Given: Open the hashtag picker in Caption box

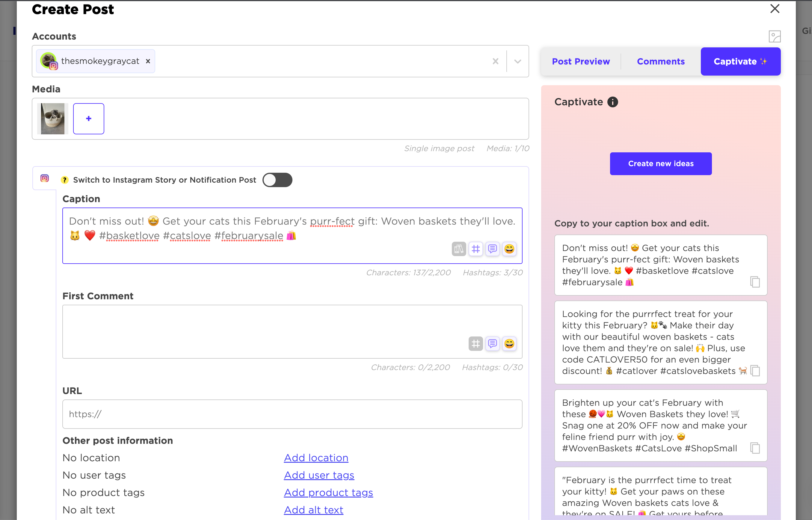Looking at the screenshot, I should (475, 249).
